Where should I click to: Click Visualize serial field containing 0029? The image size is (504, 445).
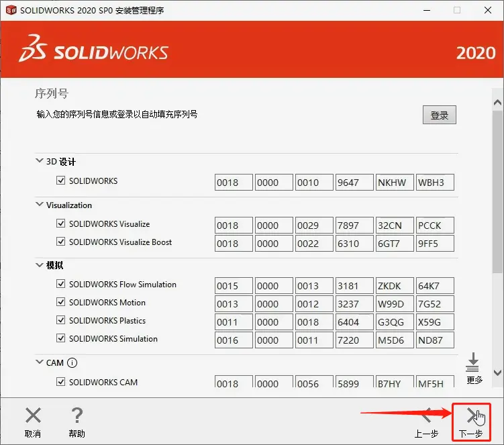click(x=314, y=225)
